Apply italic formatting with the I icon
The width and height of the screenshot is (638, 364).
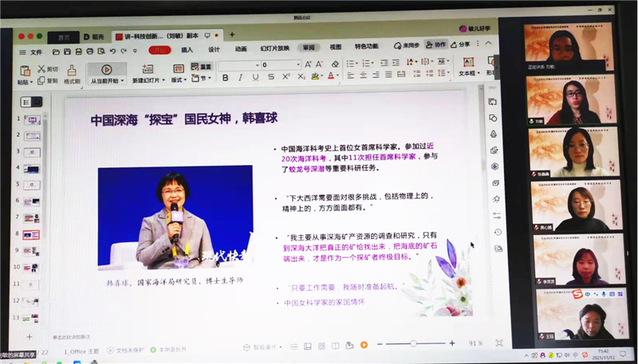[x=241, y=77]
